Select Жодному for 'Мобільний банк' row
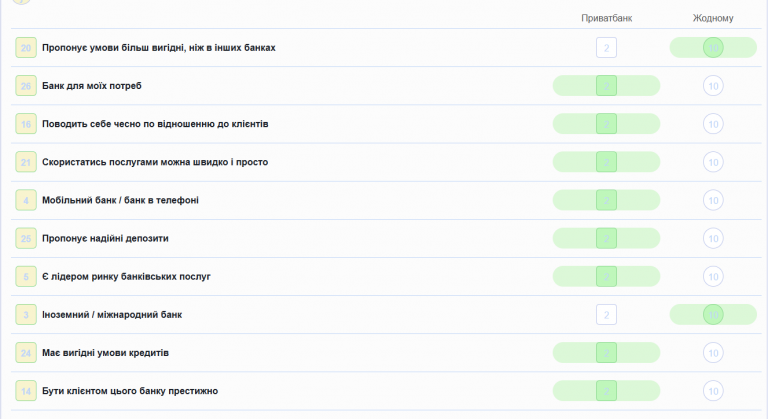 713,200
